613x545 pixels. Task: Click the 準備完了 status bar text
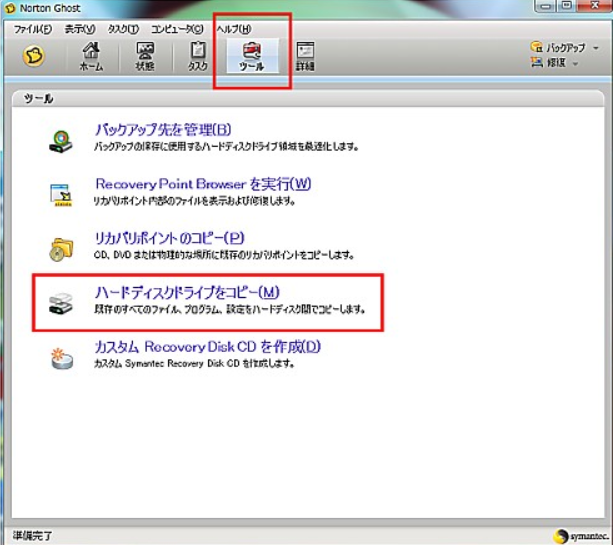[x=32, y=536]
